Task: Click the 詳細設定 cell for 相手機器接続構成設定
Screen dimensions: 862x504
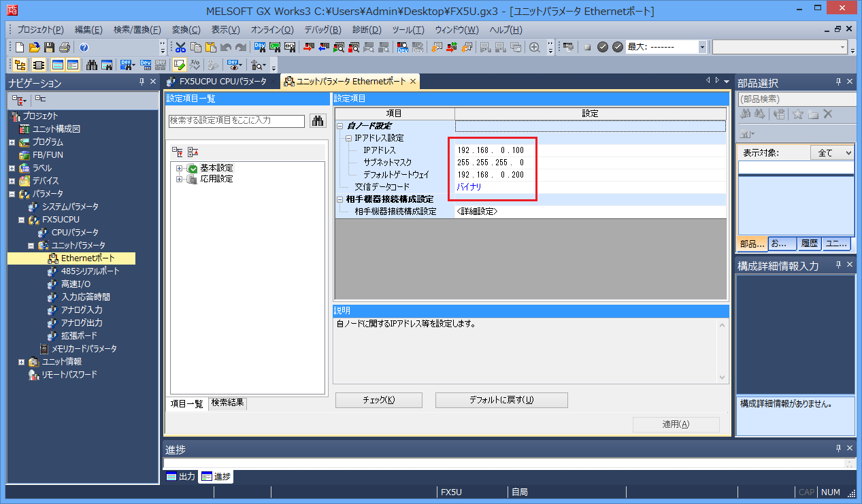Action: pos(477,212)
